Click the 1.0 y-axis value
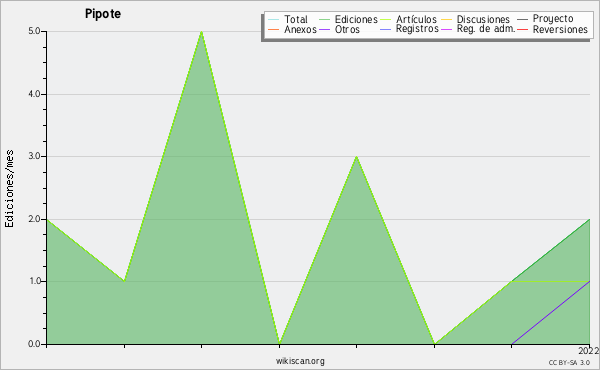This screenshot has height=370, width=600. click(x=34, y=282)
